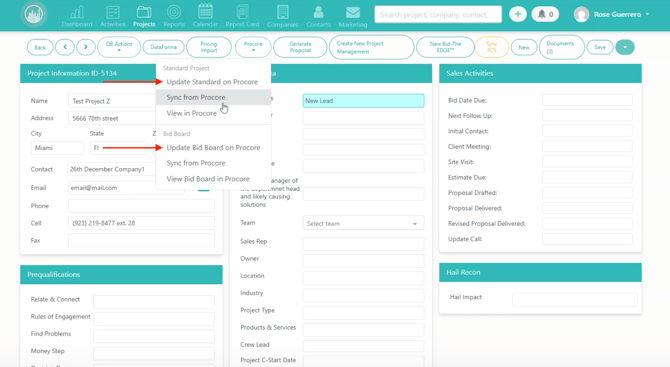Click the Relate & Connect field
The image size is (670, 367).
click(154, 302)
